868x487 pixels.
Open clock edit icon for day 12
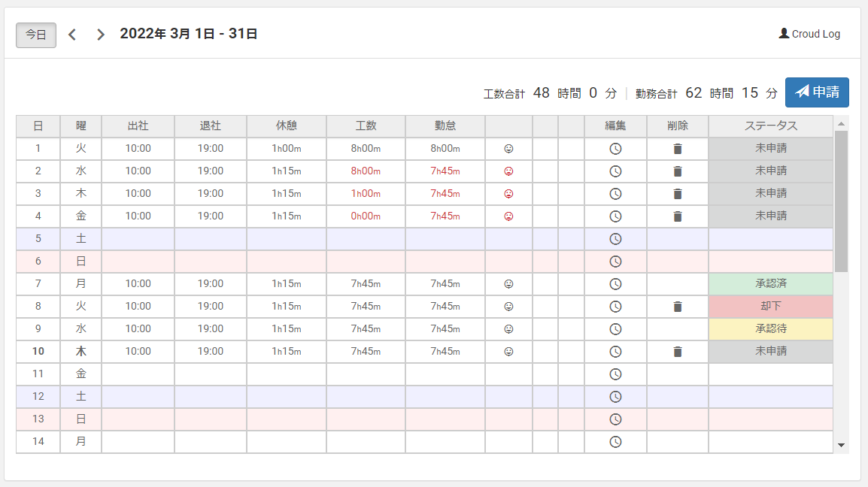pos(615,397)
